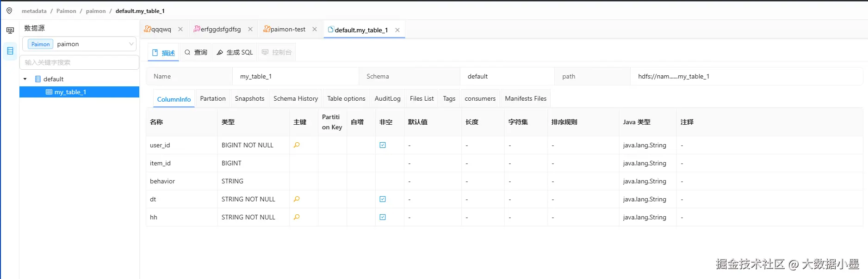Toggle the not-null checkbox for hh

pyautogui.click(x=383, y=217)
